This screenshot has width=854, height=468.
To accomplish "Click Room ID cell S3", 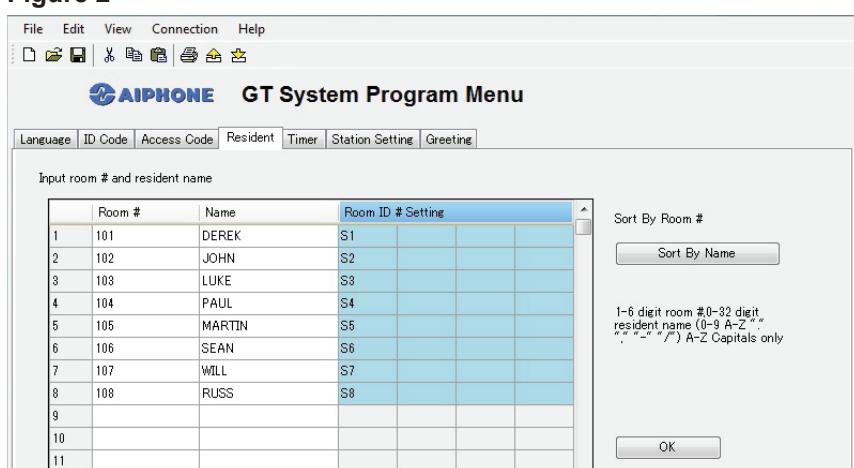I will 368,281.
